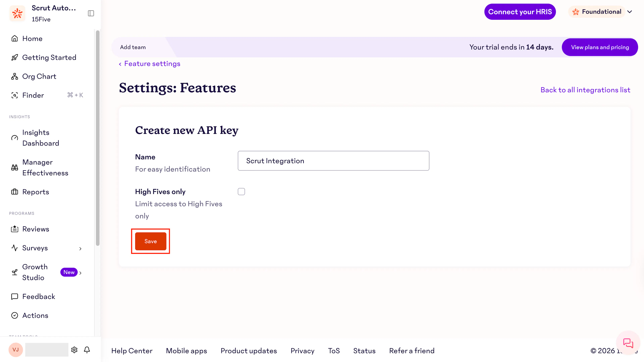This screenshot has width=644, height=362.
Task: Click the notifications bell icon
Action: click(x=87, y=349)
